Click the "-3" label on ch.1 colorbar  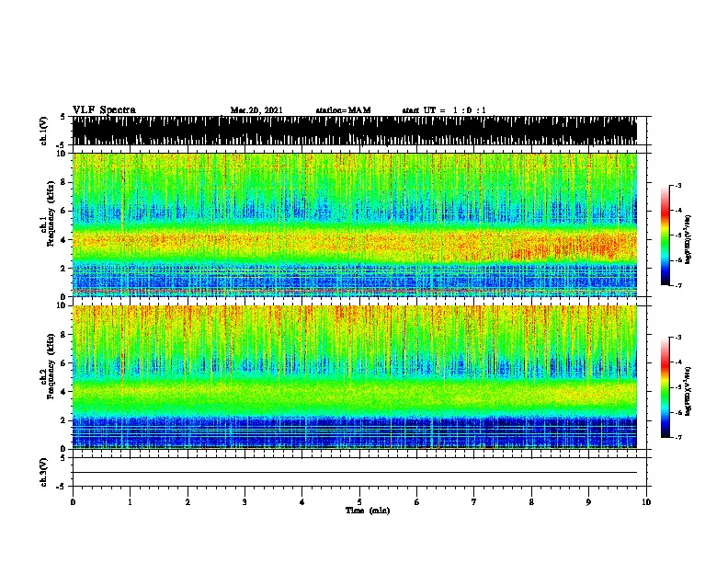click(x=677, y=186)
